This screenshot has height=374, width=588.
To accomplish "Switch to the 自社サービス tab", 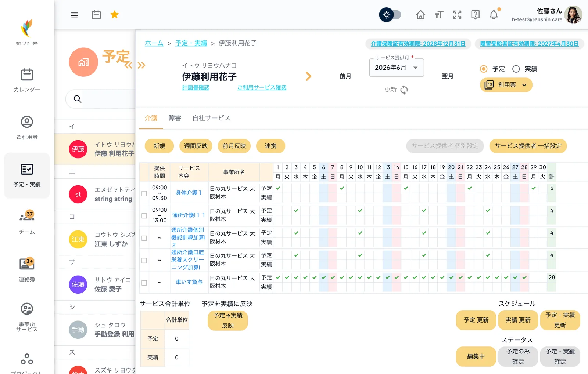I will pyautogui.click(x=211, y=118).
